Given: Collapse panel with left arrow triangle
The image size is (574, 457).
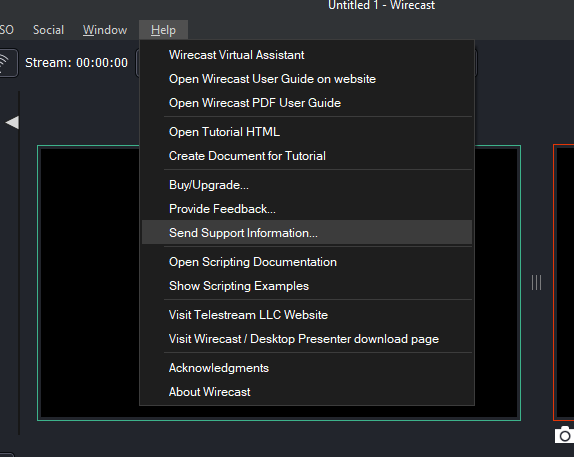Looking at the screenshot, I should pos(12,122).
